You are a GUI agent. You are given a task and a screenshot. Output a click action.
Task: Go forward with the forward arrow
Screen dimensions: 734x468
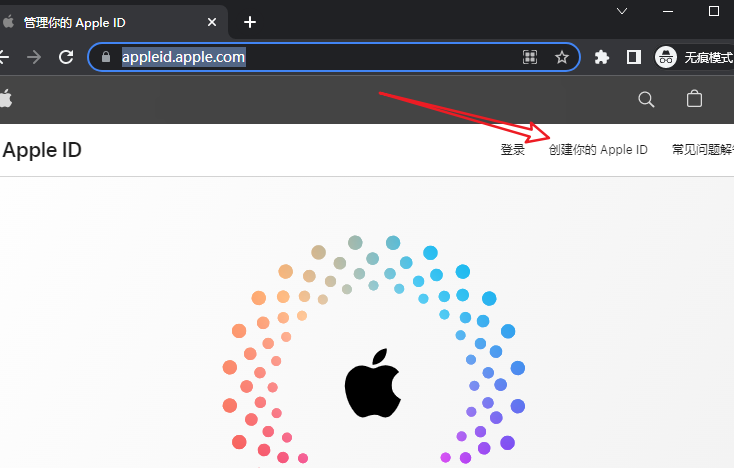click(34, 57)
